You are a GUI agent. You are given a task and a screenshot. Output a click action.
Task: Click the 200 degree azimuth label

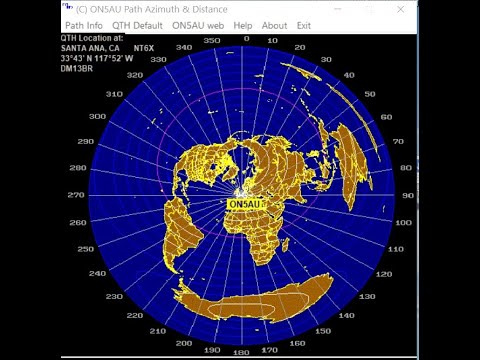pos(184,343)
